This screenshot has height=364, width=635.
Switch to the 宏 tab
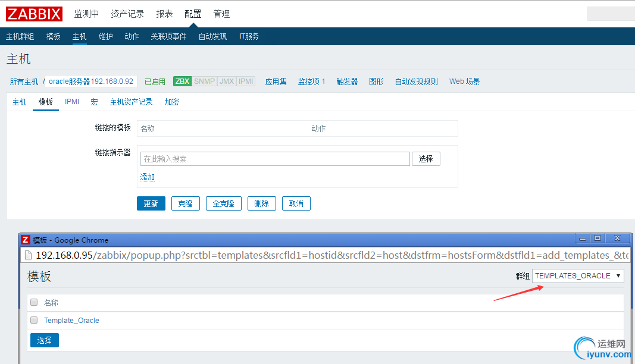point(95,102)
